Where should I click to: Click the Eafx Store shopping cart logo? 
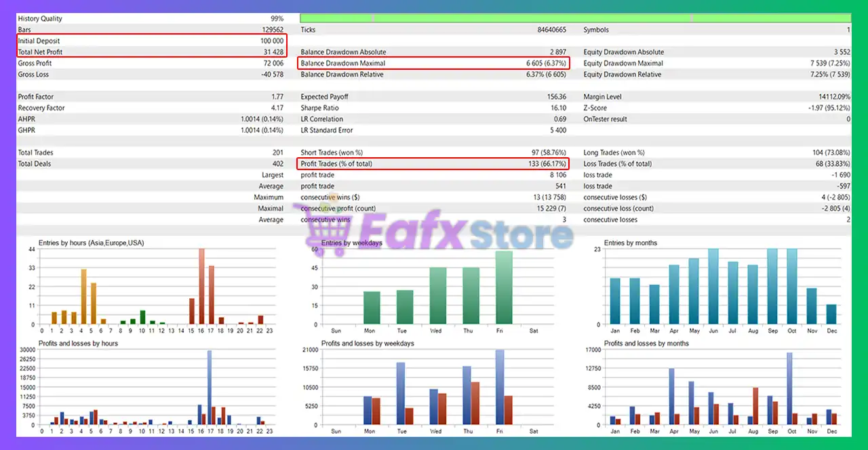click(325, 232)
